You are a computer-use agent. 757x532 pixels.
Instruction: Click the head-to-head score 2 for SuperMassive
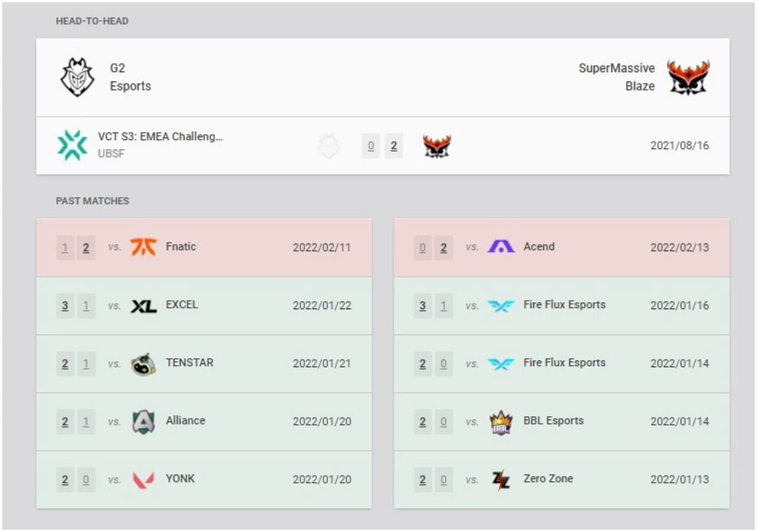(394, 146)
